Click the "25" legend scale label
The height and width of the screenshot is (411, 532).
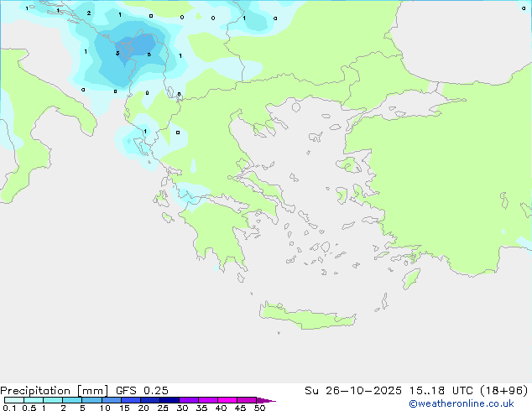pyautogui.click(x=163, y=408)
